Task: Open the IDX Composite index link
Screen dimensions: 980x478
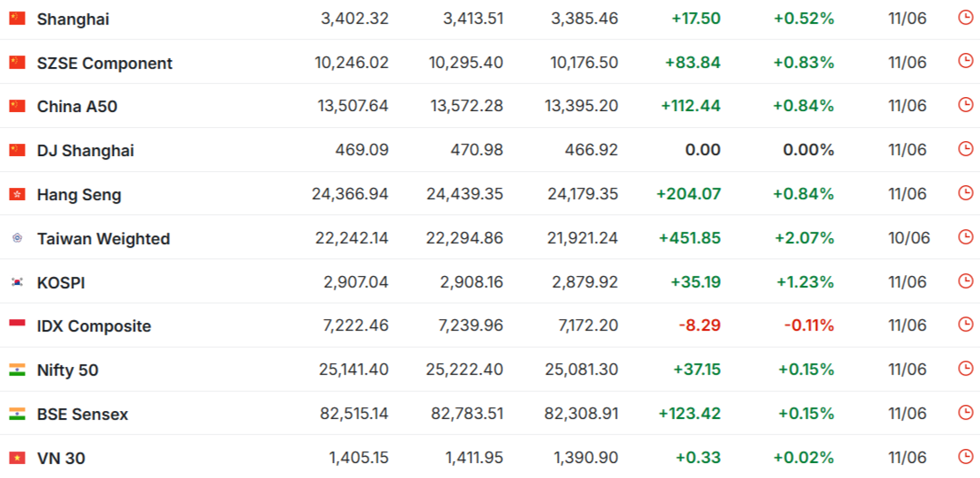Action: 94,326
